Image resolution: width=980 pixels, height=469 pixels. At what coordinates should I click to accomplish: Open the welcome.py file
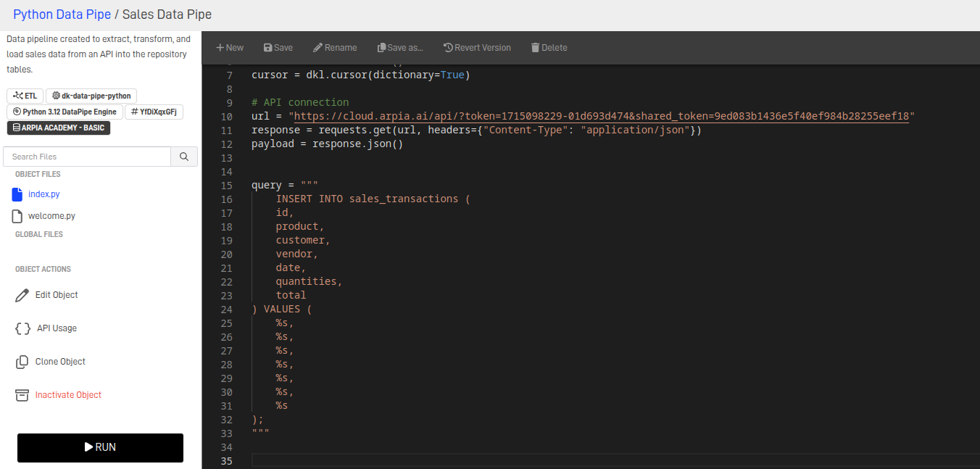pos(51,216)
